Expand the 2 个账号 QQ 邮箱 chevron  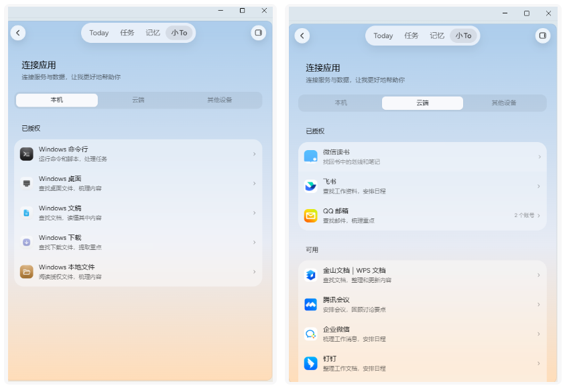pyautogui.click(x=539, y=216)
